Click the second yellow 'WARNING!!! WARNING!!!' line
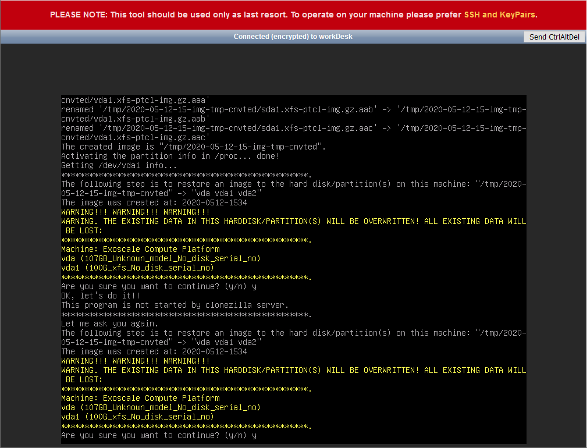 [135, 361]
